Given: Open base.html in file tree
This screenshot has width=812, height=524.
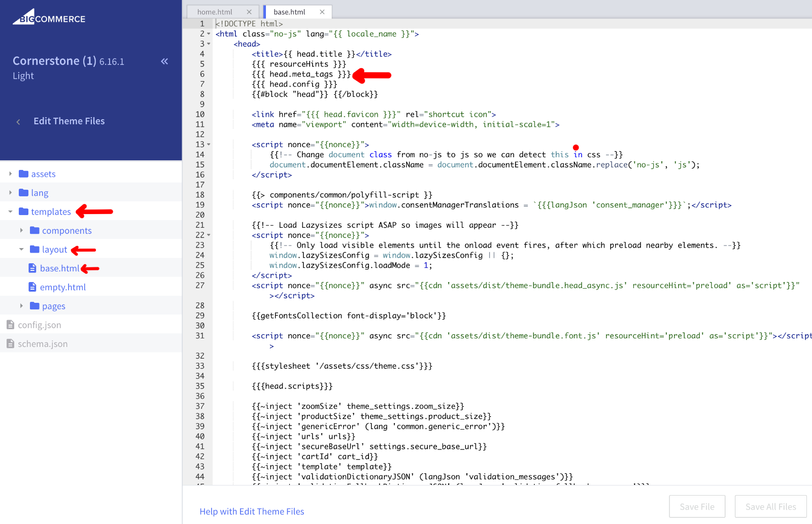Looking at the screenshot, I should [59, 268].
